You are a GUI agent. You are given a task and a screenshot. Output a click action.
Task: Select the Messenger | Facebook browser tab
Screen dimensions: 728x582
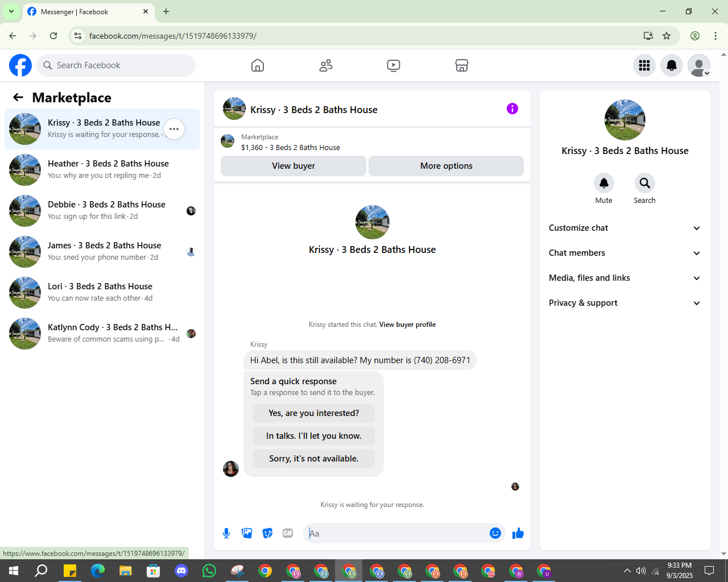coord(88,11)
